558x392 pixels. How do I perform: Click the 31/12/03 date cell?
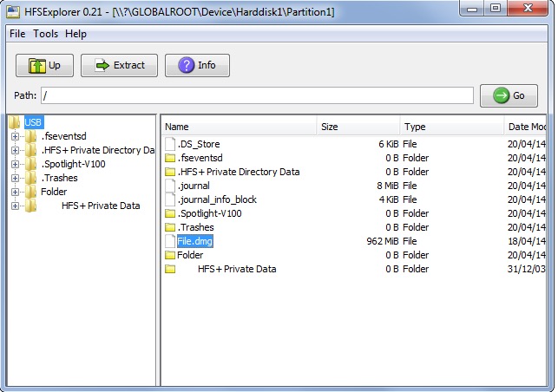pyautogui.click(x=527, y=269)
